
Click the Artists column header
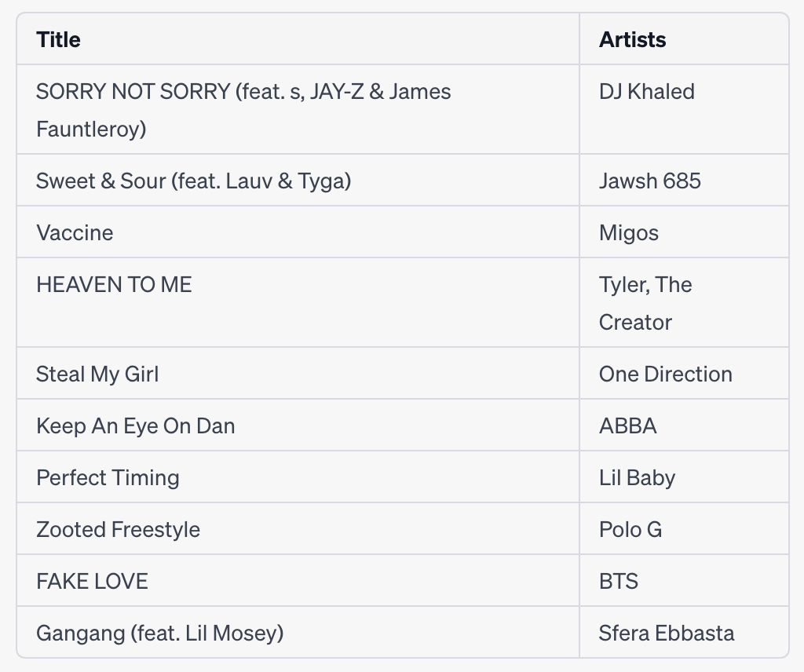(632, 39)
